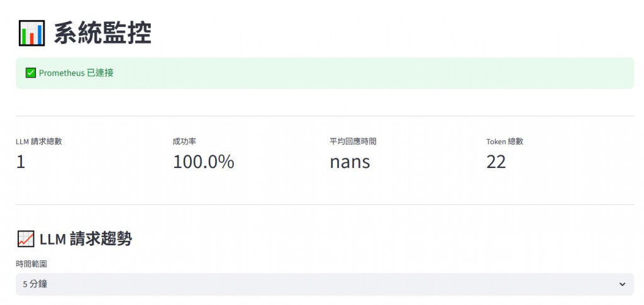The width and height of the screenshot is (644, 305).
Task: Select the 平均回應時間 metric label
Action: pyautogui.click(x=353, y=141)
